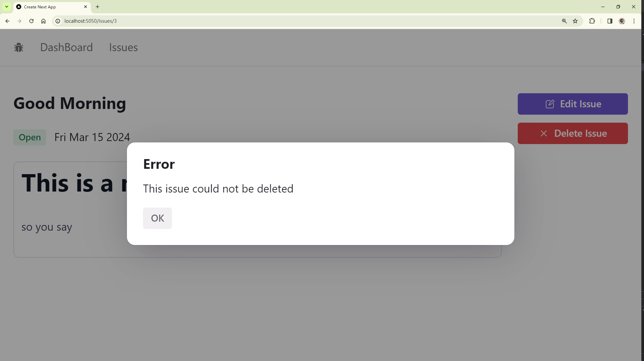This screenshot has width=644, height=361.
Task: Click the browser bookmark star icon
Action: pyautogui.click(x=576, y=21)
